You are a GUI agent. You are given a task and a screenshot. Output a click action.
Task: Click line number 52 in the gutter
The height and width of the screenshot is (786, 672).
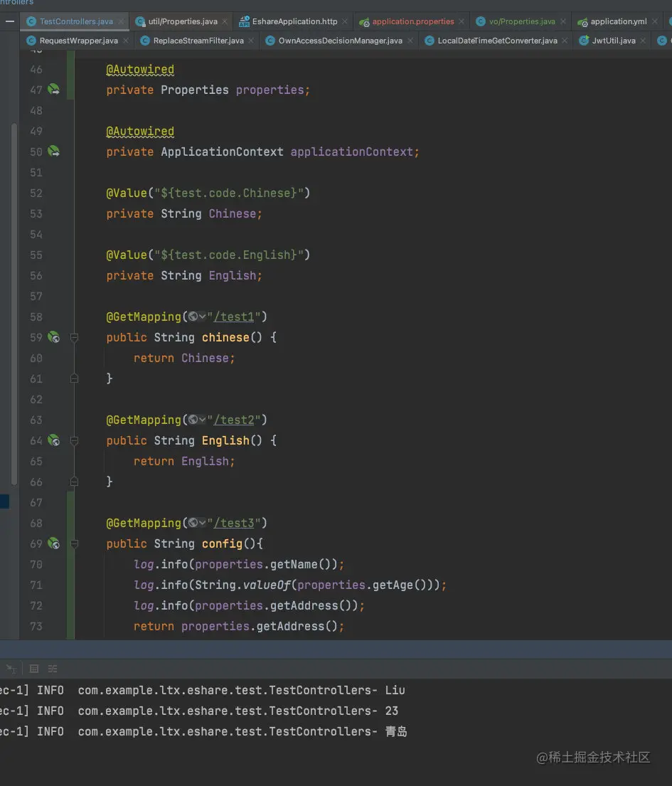[x=36, y=193]
